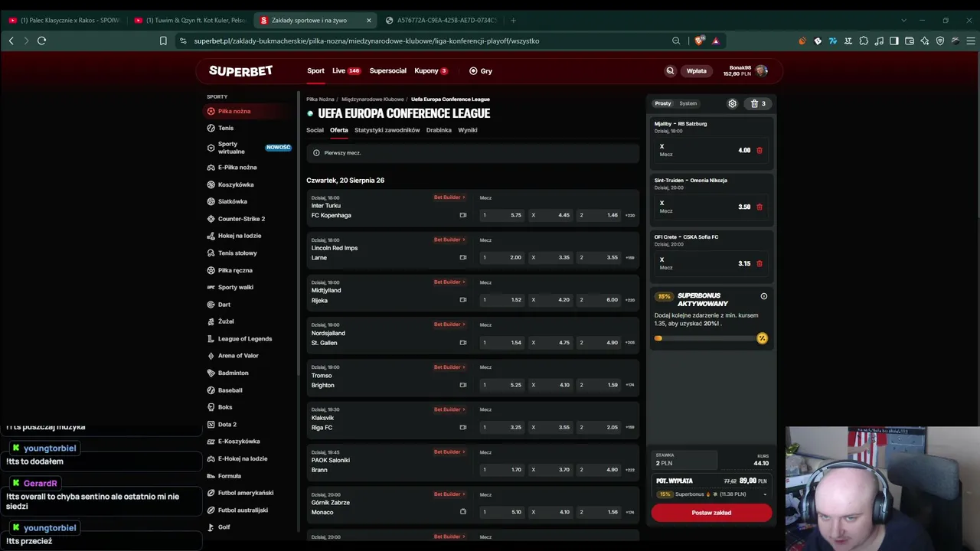This screenshot has width=980, height=551.
Task: Expand +205 more markets for Nordsjaelland
Action: tap(630, 342)
